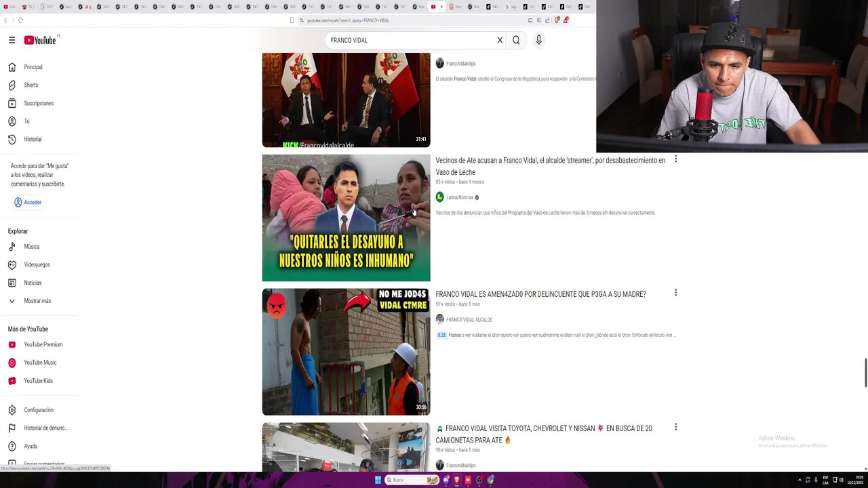Click the YouTube logo

40,40
